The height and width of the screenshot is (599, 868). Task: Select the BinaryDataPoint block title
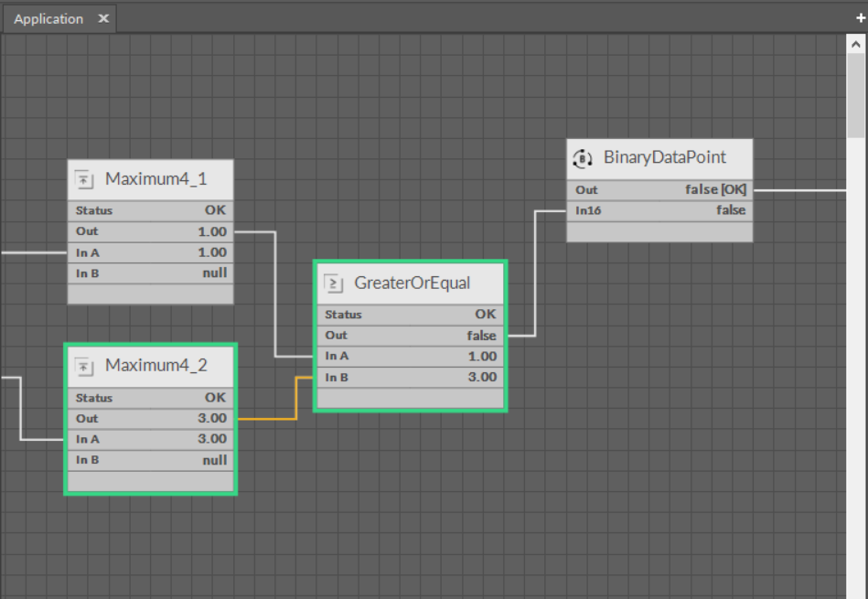click(664, 157)
